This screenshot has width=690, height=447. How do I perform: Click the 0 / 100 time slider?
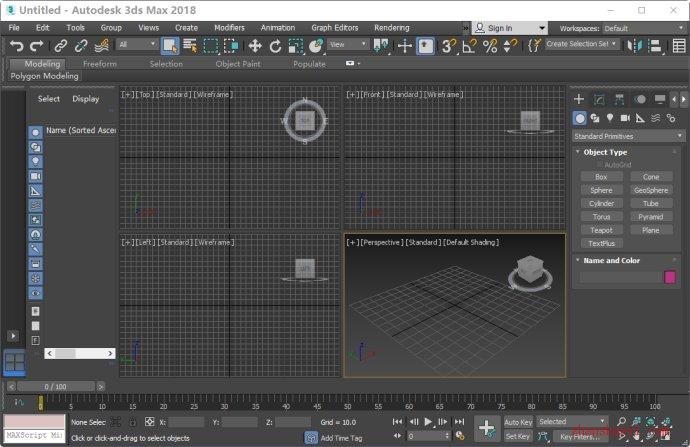55,387
